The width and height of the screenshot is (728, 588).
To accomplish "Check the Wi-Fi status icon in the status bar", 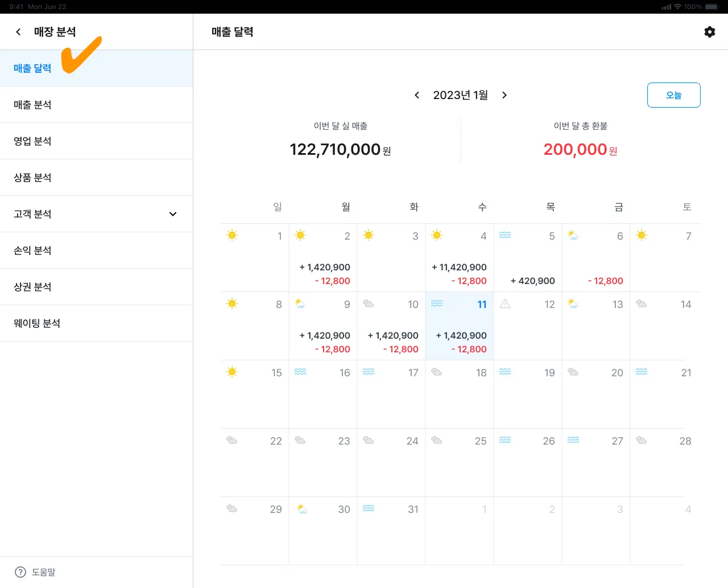I will coord(677,7).
